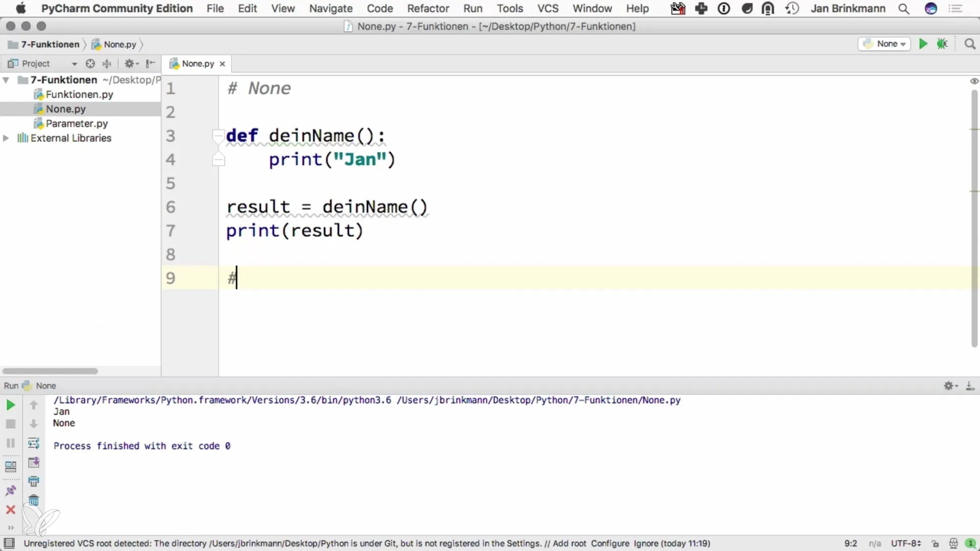Image resolution: width=980 pixels, height=551 pixels.
Task: Click Time Machine icon in menu bar
Action: coord(792,9)
